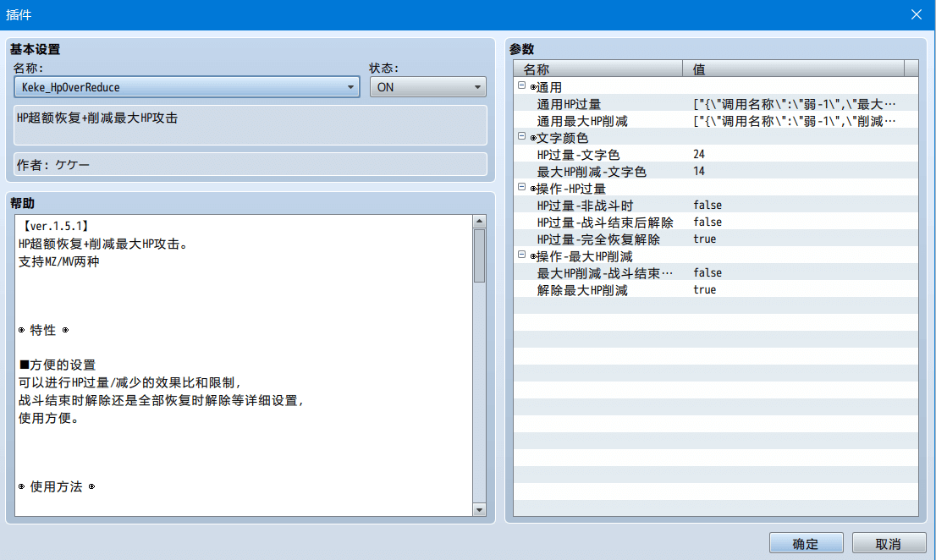The width and height of the screenshot is (936, 560).
Task: Collapse the 文字颜色 parameter group
Action: click(521, 136)
